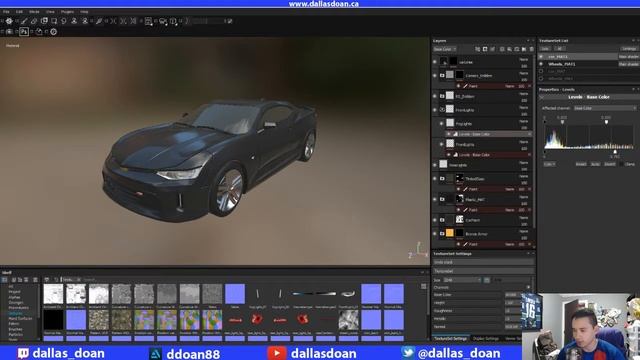Viewport: 640px width, 360px height.
Task: Open the Affected channel dropdown
Action: point(605,108)
